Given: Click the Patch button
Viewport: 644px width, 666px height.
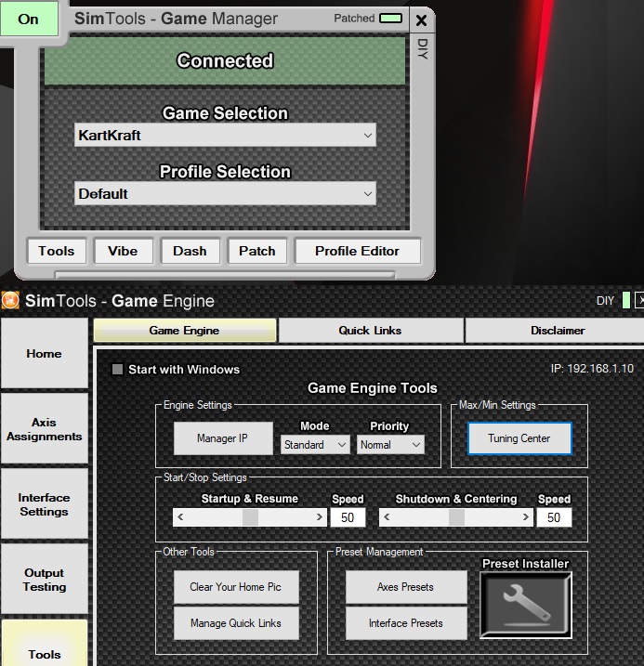Looking at the screenshot, I should click(x=257, y=251).
